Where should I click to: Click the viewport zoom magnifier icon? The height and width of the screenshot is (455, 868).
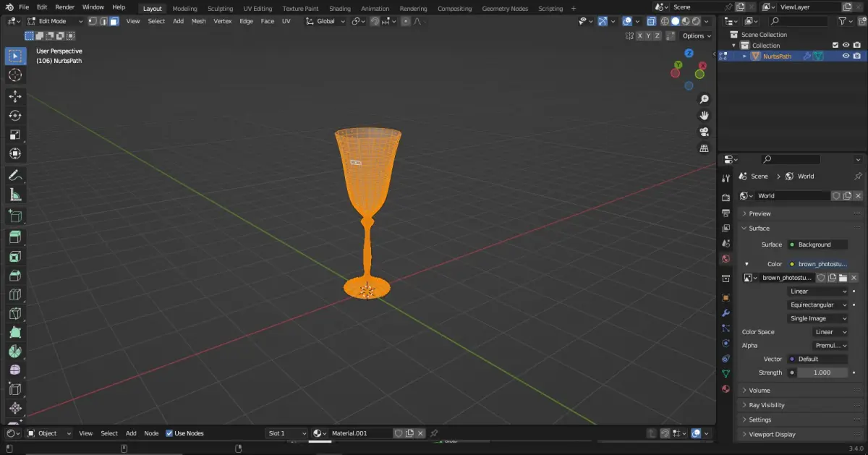704,99
